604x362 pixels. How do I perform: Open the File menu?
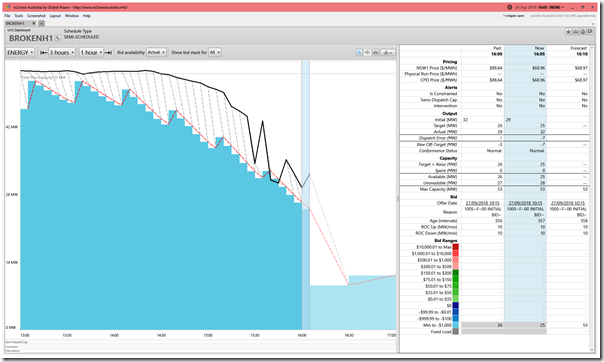pos(7,16)
